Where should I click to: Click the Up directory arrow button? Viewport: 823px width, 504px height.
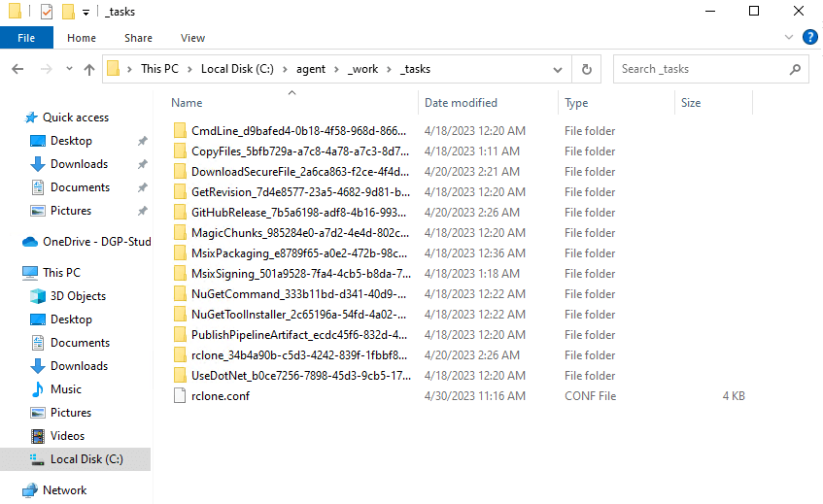coord(89,70)
